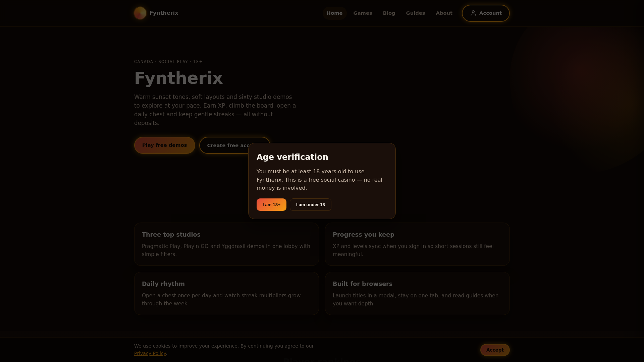Select the Daily rhythm card

coord(226,293)
